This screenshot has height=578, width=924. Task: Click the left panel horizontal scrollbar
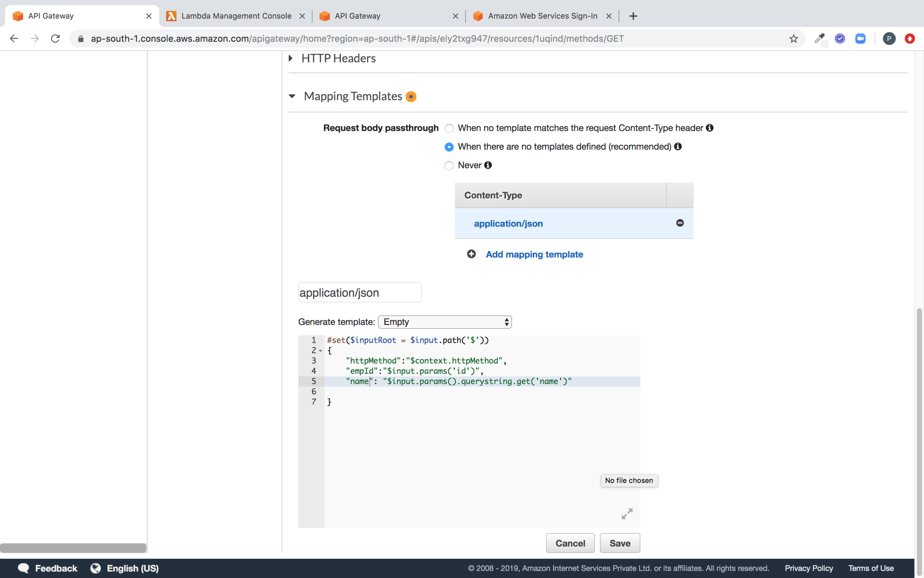tap(73, 548)
